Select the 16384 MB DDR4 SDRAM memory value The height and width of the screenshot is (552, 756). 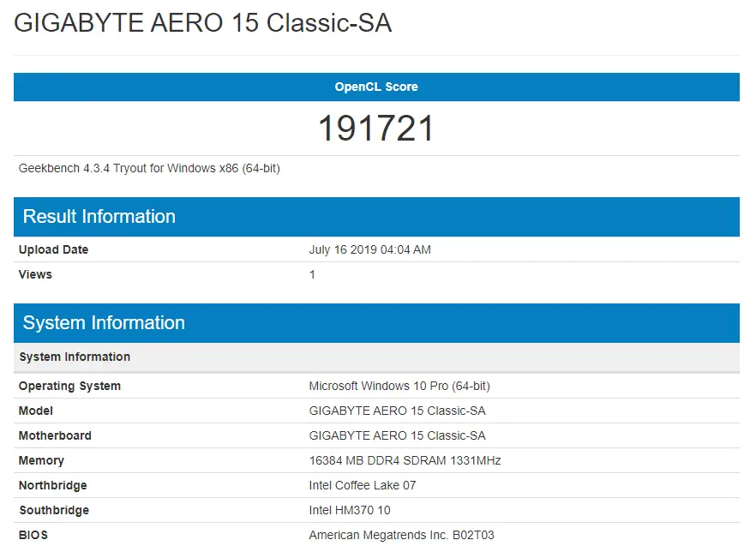coord(405,460)
